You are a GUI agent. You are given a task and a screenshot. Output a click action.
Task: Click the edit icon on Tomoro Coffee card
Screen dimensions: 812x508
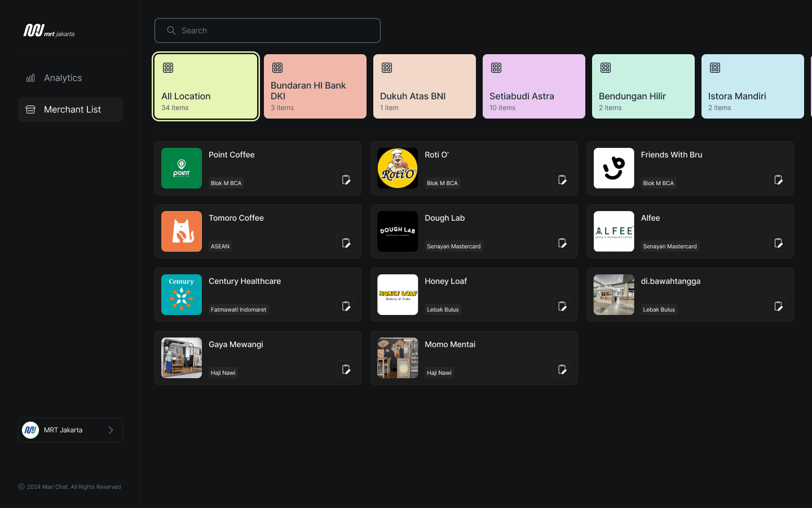pyautogui.click(x=346, y=243)
